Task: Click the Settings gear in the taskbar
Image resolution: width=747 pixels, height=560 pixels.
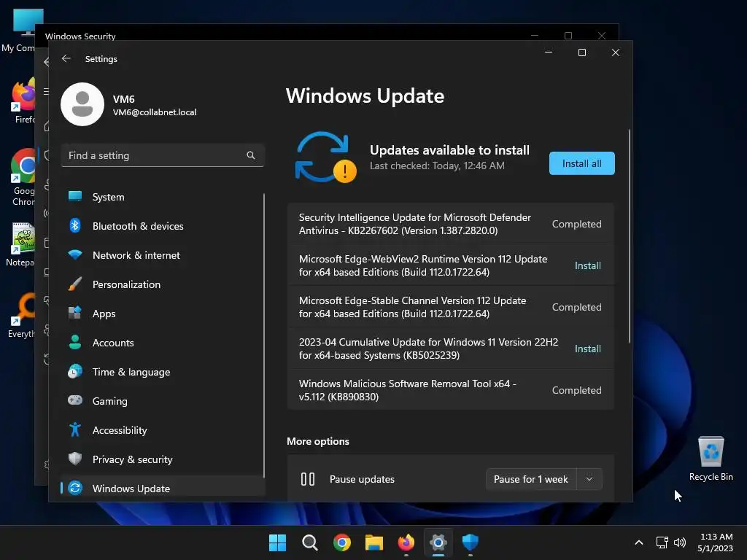Action: coord(438,542)
